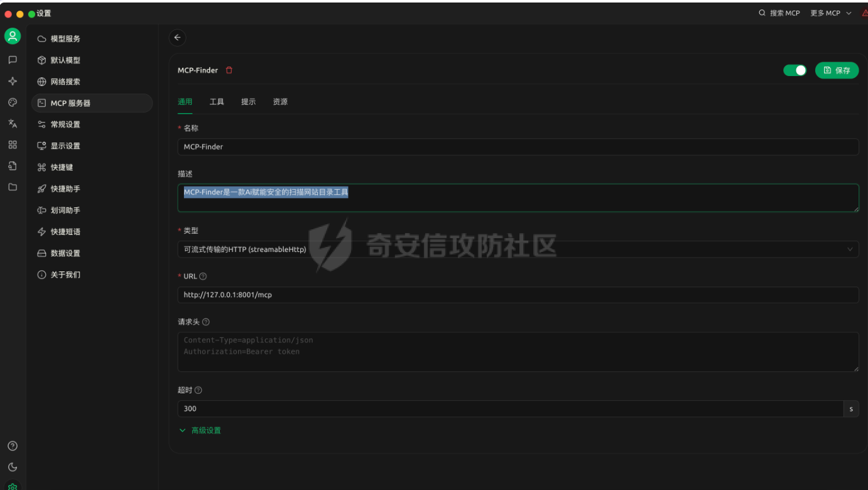Click the URL help question icon
This screenshot has height=490, width=868.
(x=203, y=276)
